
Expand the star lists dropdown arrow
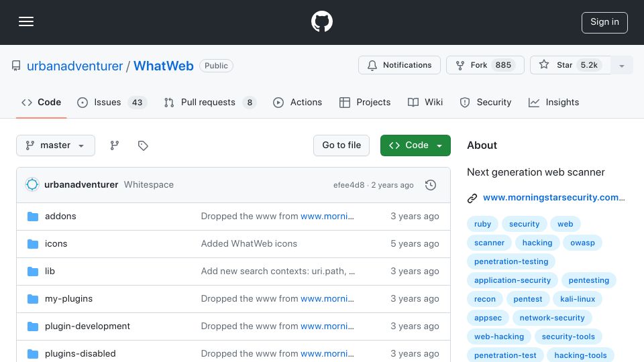(621, 66)
